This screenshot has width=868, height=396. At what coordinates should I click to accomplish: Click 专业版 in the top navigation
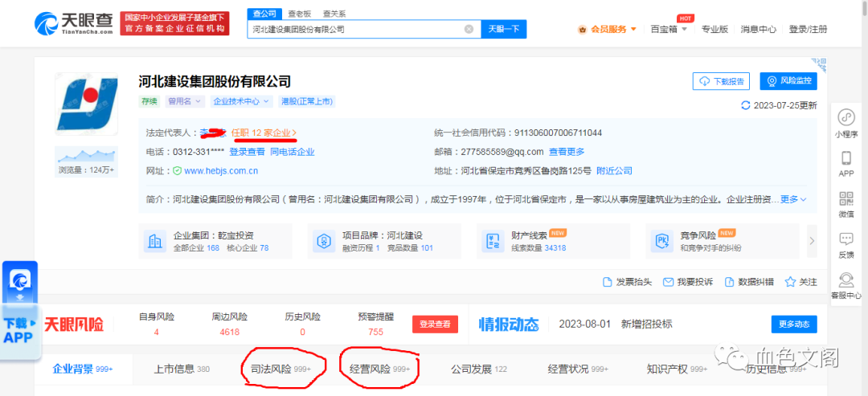[x=714, y=29]
